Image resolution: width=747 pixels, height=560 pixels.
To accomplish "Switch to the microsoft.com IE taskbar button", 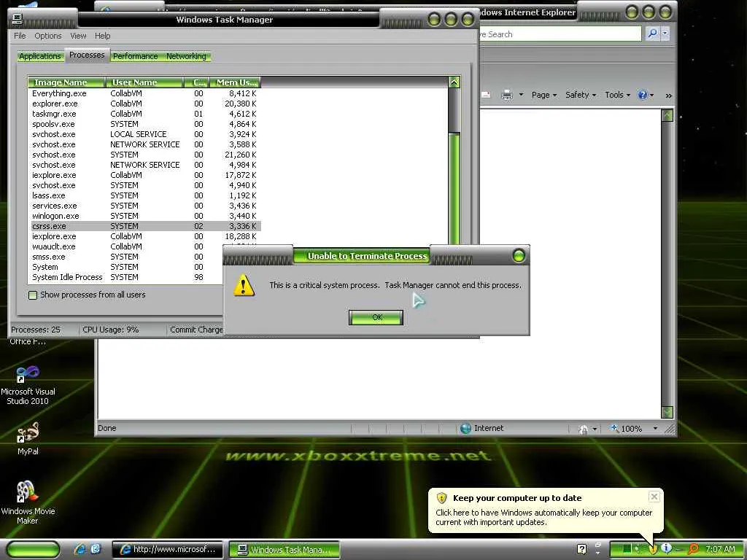I will (x=168, y=549).
